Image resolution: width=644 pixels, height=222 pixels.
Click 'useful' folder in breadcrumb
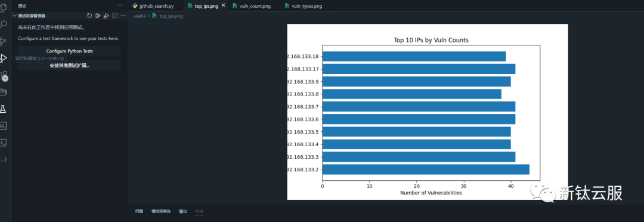[x=140, y=16]
